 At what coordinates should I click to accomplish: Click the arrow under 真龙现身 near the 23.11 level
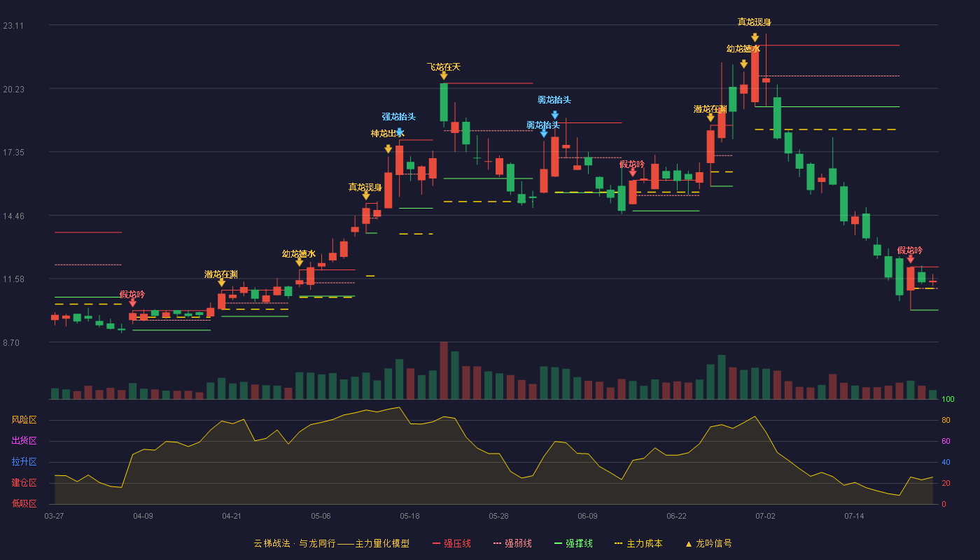coord(755,38)
